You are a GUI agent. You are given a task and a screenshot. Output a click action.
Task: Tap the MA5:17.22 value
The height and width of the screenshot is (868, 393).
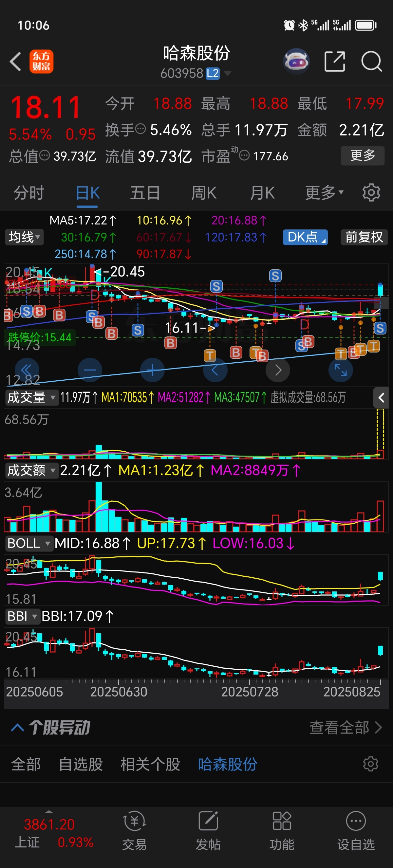pos(83,220)
